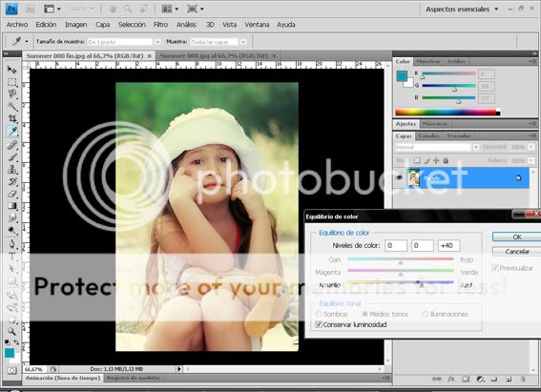The width and height of the screenshot is (541, 392).
Task: Hide the Fondo layer eye icon
Action: tap(400, 178)
